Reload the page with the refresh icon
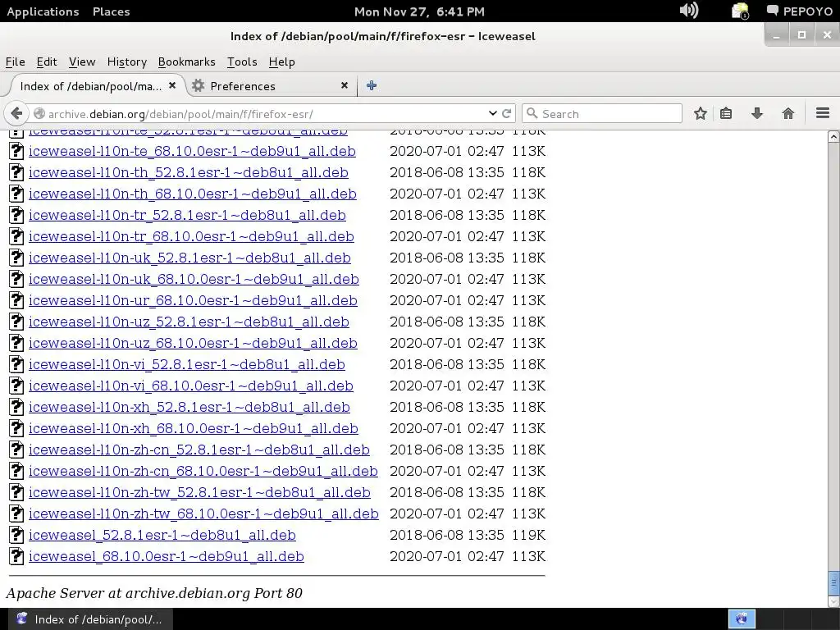Screen dimensions: 840x630 coord(506,113)
